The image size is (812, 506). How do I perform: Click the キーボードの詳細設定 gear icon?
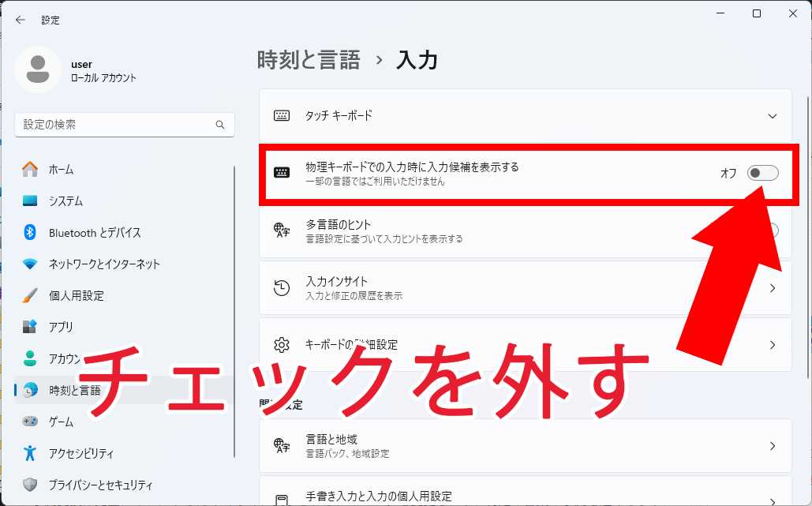pyautogui.click(x=282, y=345)
